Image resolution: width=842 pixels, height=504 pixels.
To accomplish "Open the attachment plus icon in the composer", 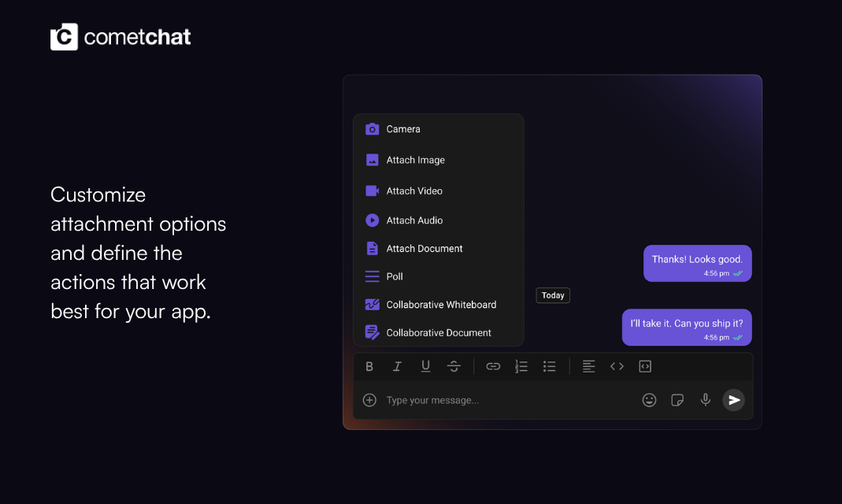I will point(369,400).
